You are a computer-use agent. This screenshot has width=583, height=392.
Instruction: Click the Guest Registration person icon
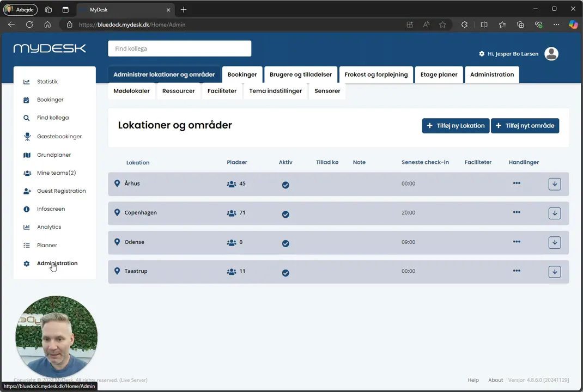pos(27,191)
